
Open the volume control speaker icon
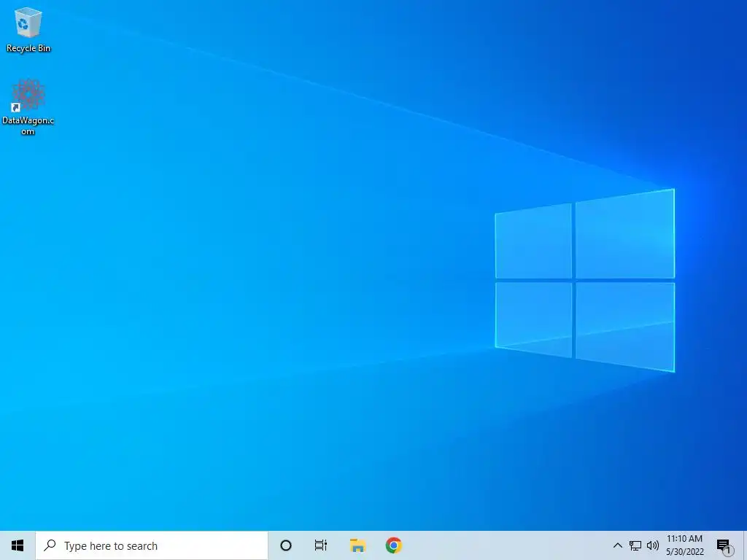coord(653,545)
